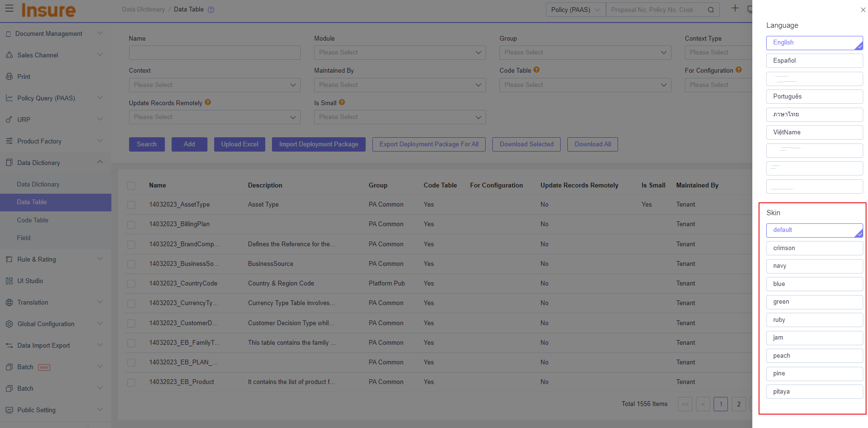Click the hamburger menu icon
The height and width of the screenshot is (428, 868).
9,8
